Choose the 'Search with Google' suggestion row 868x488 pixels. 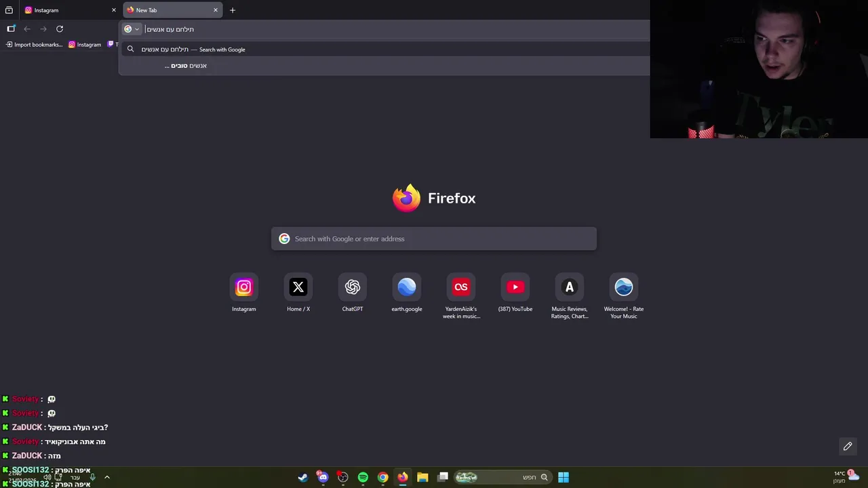(x=385, y=49)
